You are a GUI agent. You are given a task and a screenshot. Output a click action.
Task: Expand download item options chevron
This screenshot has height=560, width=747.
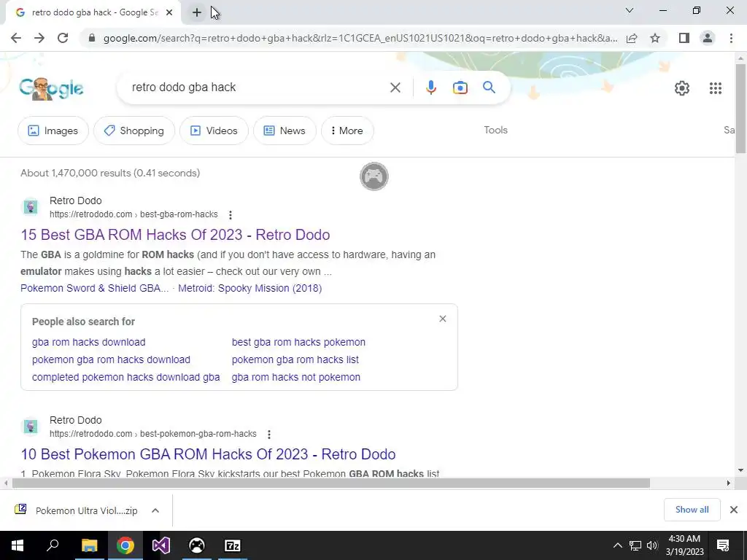click(x=155, y=510)
